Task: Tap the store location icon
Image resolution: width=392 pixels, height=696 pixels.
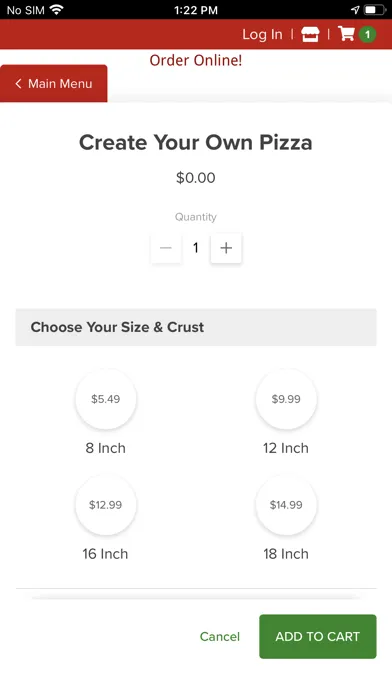Action: point(310,34)
